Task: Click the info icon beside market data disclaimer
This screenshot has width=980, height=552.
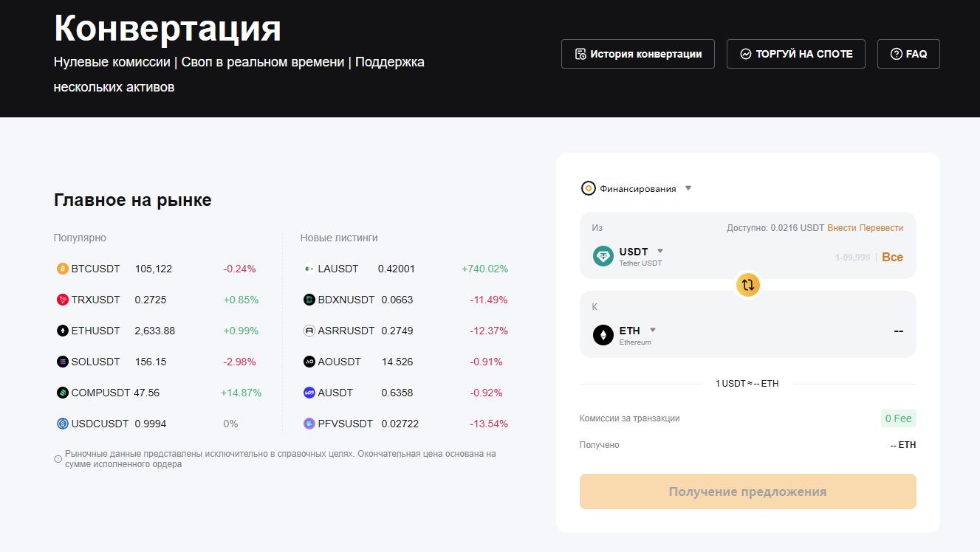Action: (x=58, y=459)
